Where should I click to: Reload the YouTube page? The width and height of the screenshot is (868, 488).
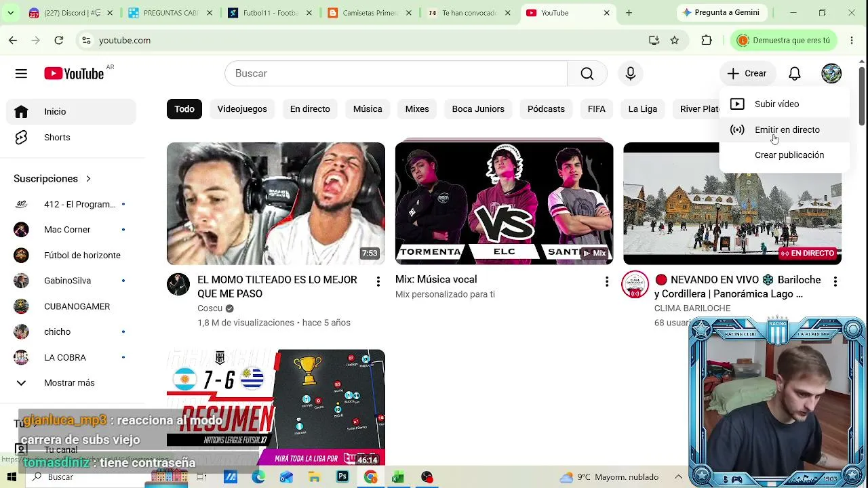[x=59, y=40]
